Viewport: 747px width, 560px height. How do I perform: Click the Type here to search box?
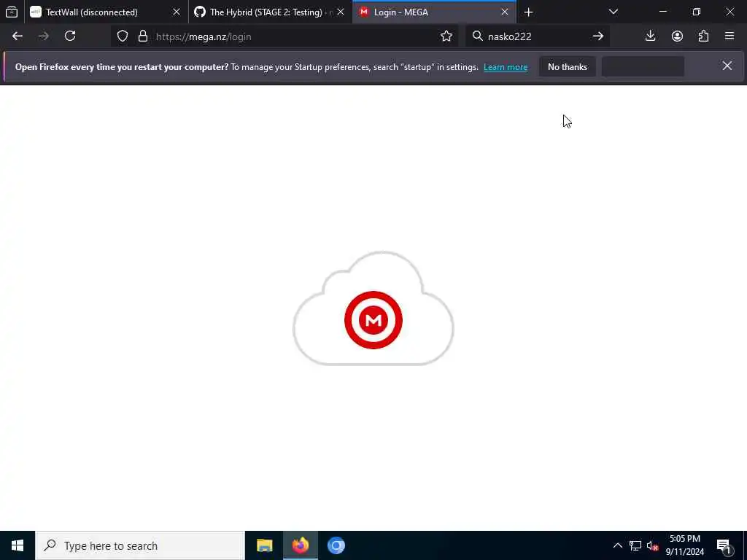tap(140, 545)
